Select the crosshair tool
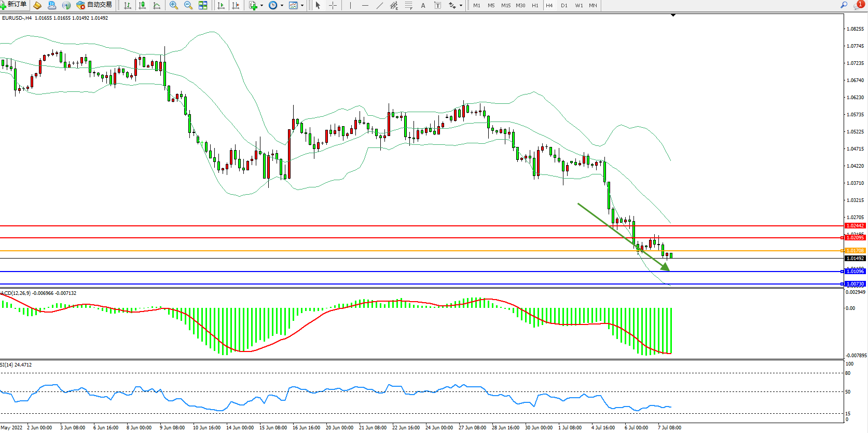868x433 pixels. (333, 5)
